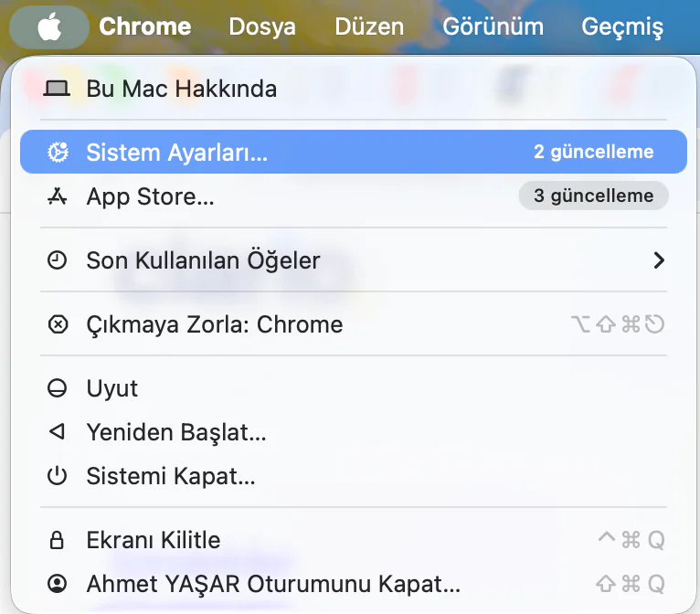Click the padlock icon beside Ekranı Kilitle
This screenshot has height=614, width=700.
(x=57, y=540)
